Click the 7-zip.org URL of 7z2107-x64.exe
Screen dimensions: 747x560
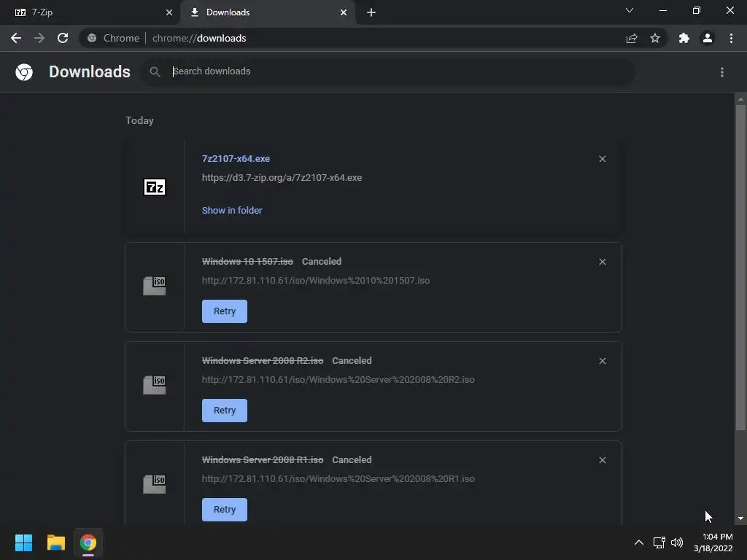282,178
